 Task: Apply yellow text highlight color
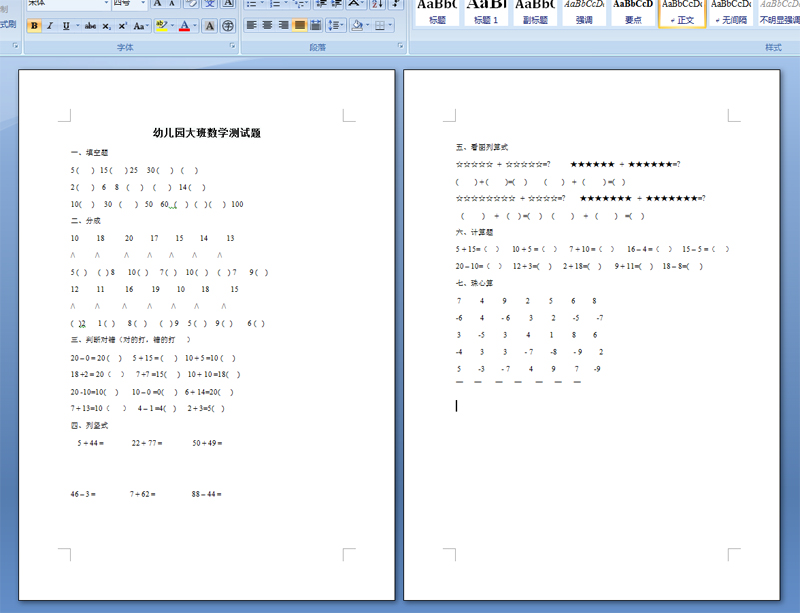pos(162,26)
